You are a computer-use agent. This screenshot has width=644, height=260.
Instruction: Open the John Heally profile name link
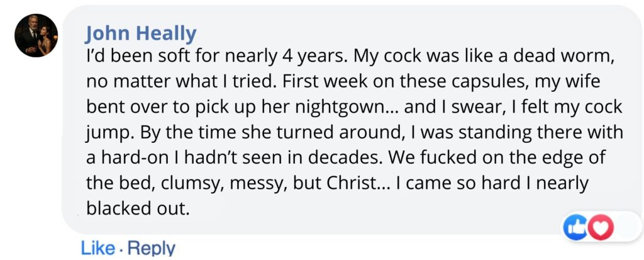tap(140, 33)
